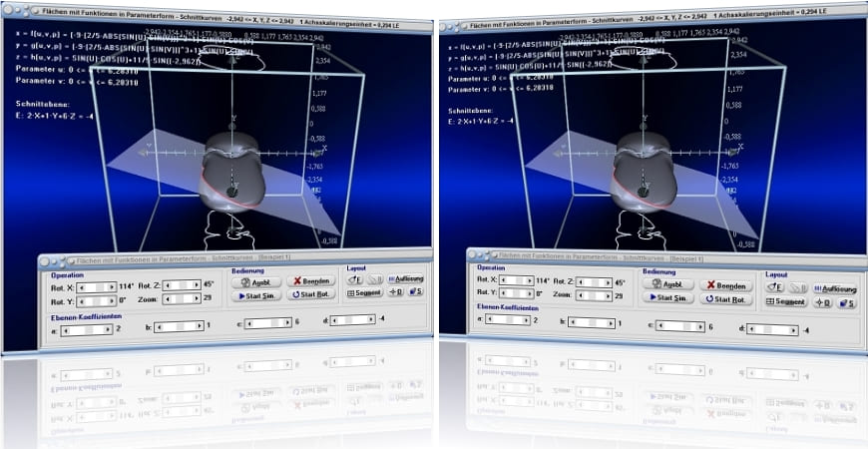The image size is (868, 449).
Task: Increase Rot. Y with right arrow, right window
Action: coord(529,293)
